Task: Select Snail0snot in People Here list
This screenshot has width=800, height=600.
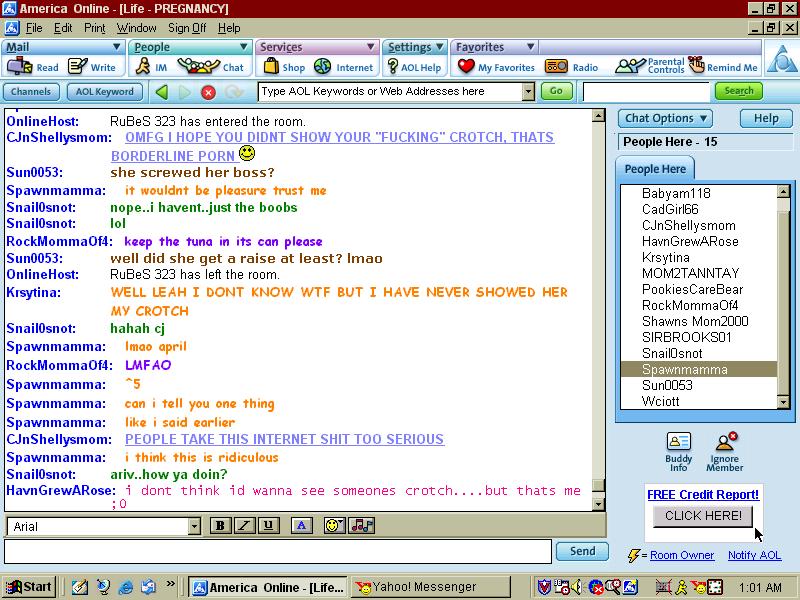Action: pos(698,353)
